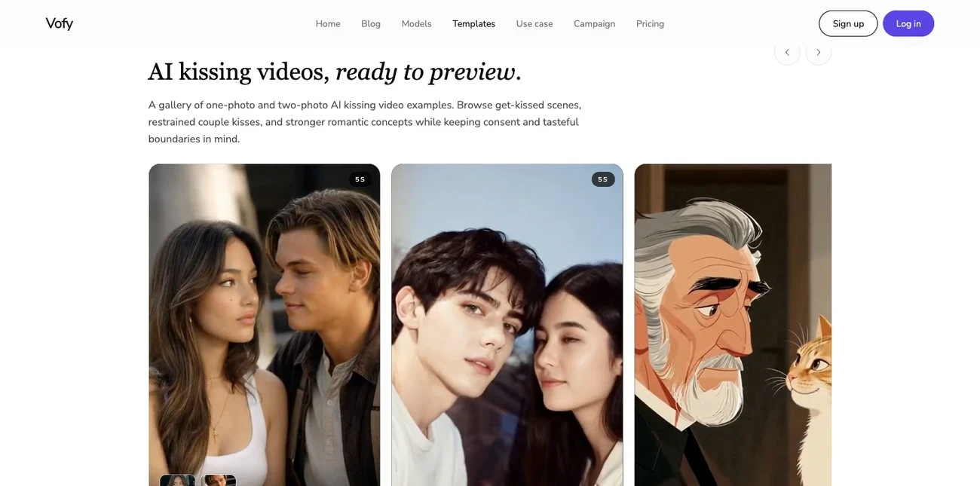Screen dimensions: 980x486
Task: Click the Log in button
Action: 908,23
